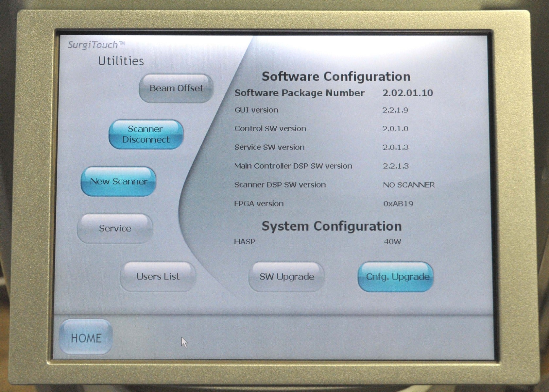Screen dimensions: 549x392
Task: Click the NO SCANNER status text
Action: tap(409, 185)
